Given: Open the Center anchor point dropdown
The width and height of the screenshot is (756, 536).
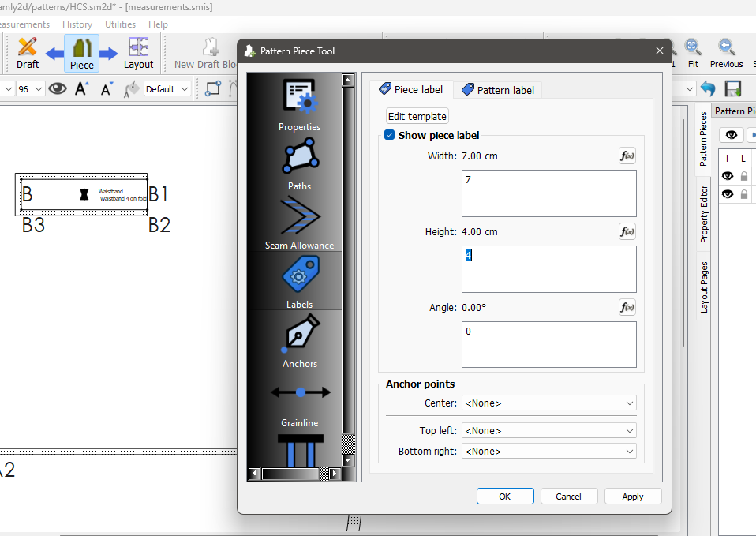Looking at the screenshot, I should coord(548,403).
